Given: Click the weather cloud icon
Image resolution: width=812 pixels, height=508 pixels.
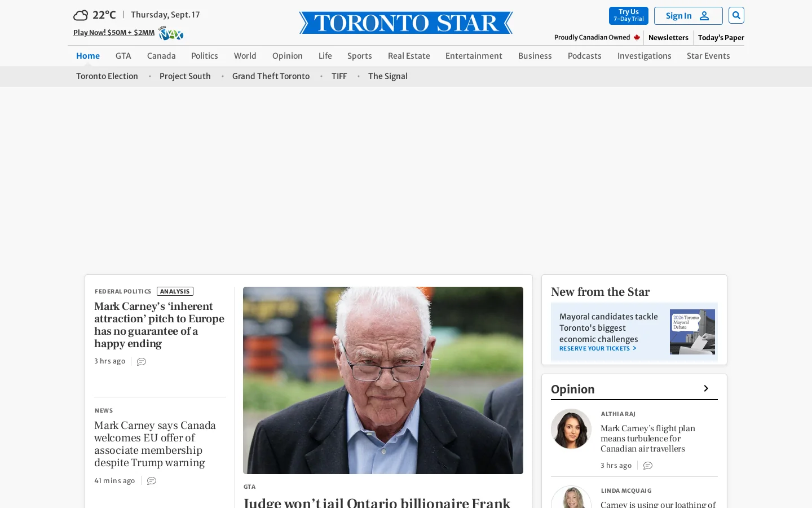Looking at the screenshot, I should 81,15.
